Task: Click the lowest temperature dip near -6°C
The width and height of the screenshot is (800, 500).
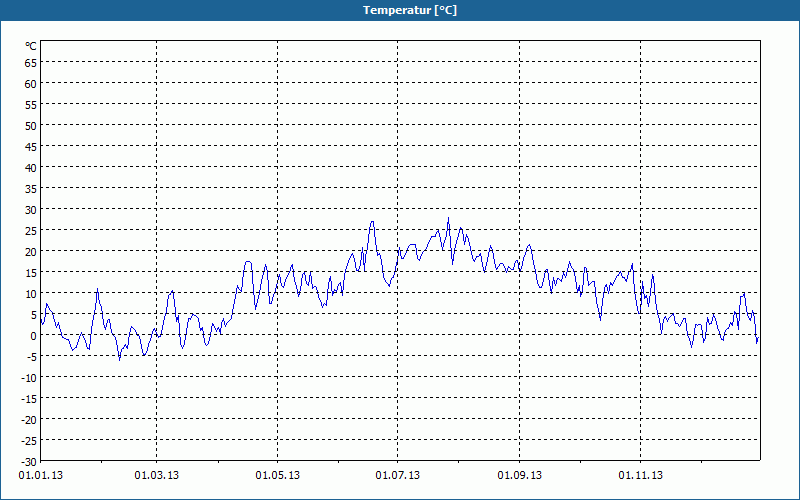Action: 120,360
